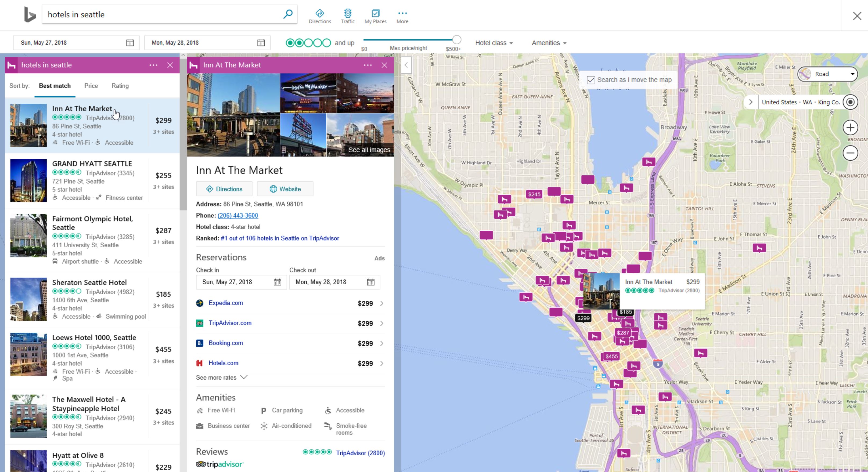The width and height of the screenshot is (868, 472).
Task: Open Hotels.com rate arrow
Action: [382, 363]
